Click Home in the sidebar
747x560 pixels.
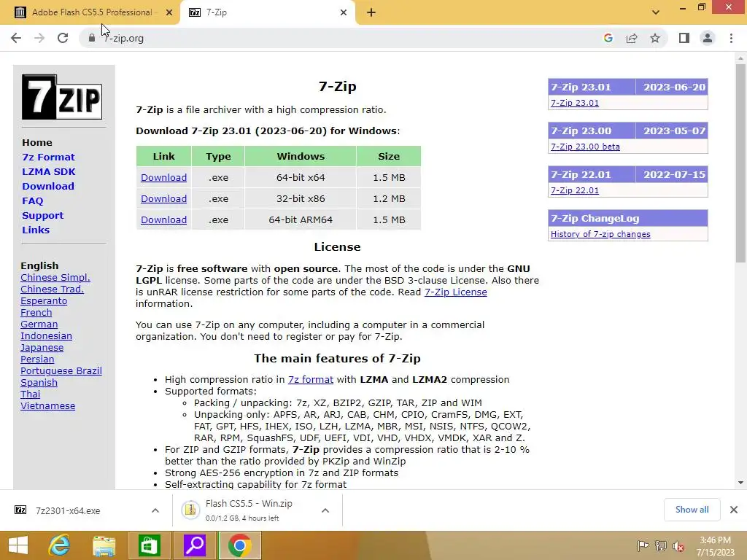(37, 142)
